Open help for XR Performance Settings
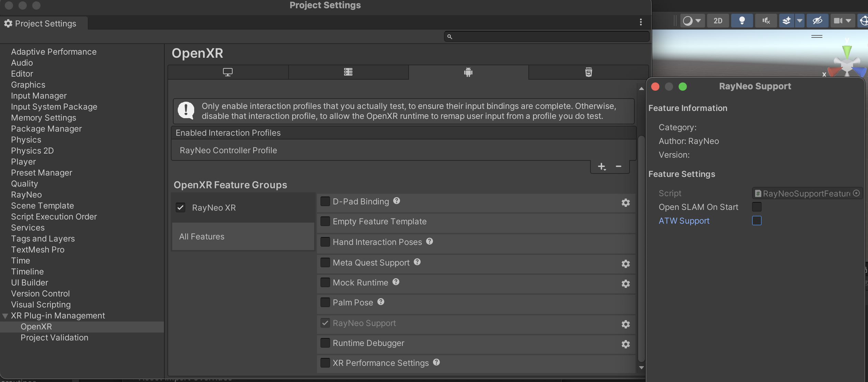 pyautogui.click(x=436, y=362)
